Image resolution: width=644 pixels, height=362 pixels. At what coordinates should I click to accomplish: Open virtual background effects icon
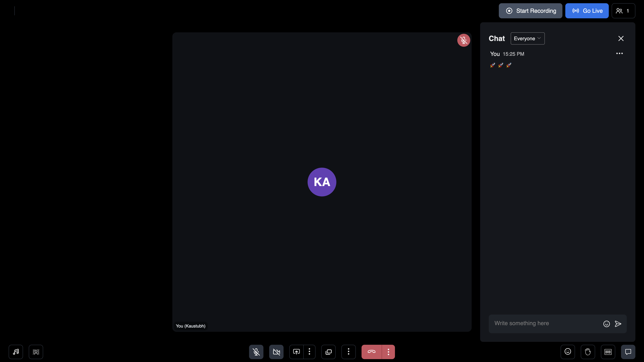point(36,352)
